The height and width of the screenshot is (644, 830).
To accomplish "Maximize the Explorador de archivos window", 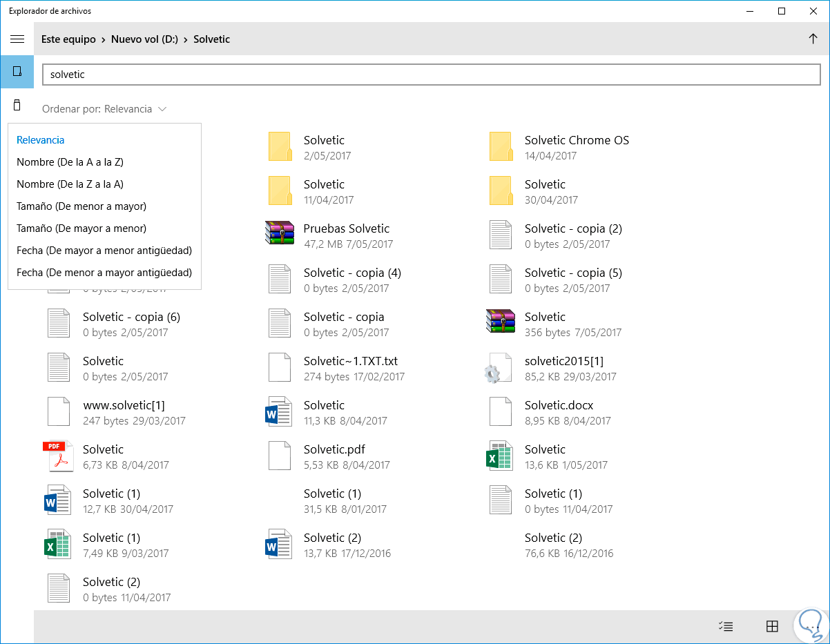I will coord(782,11).
